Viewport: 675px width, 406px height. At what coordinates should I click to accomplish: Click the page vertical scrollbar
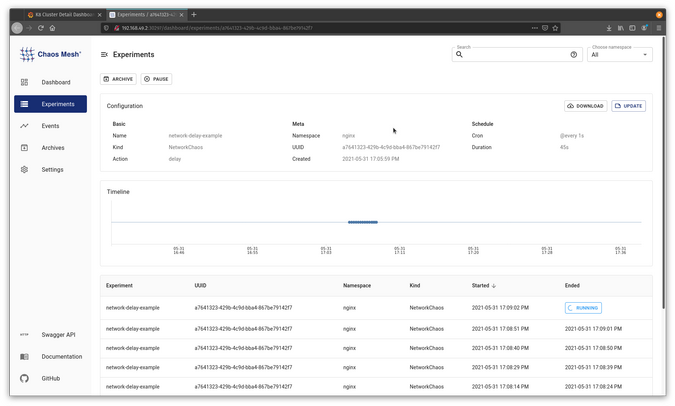pyautogui.click(x=664, y=172)
